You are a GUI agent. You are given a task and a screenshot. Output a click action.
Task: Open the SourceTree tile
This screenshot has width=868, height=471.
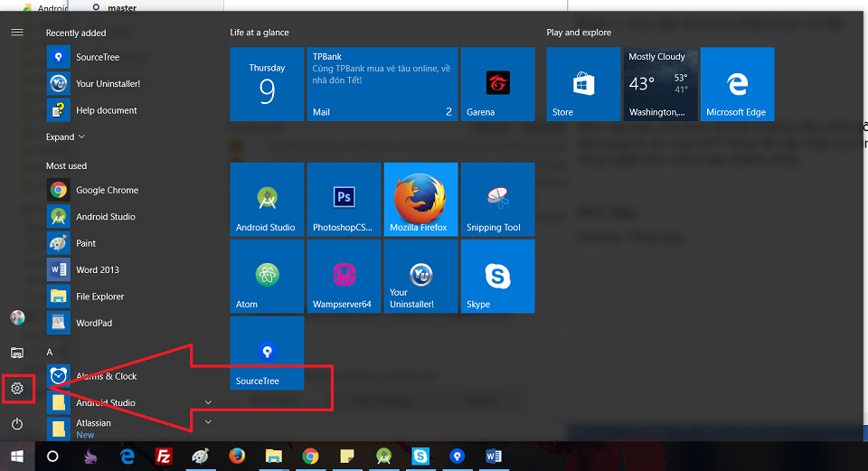[267, 353]
